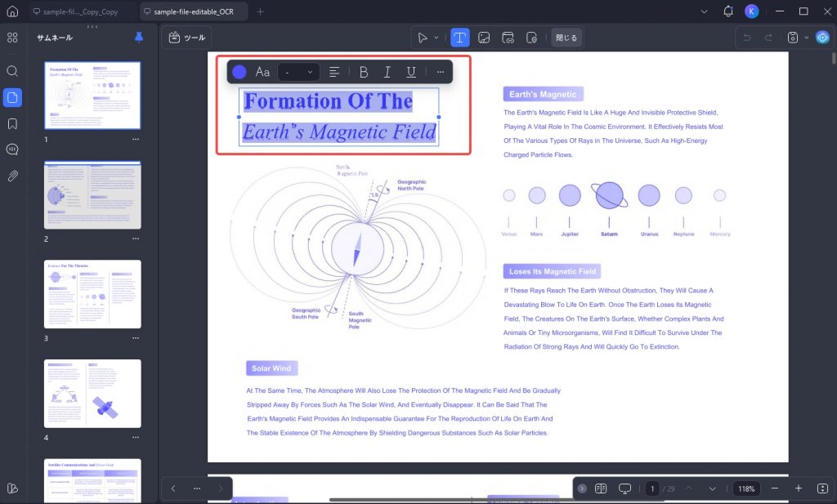837x504 pixels.
Task: Select the text edit tool
Action: [459, 38]
